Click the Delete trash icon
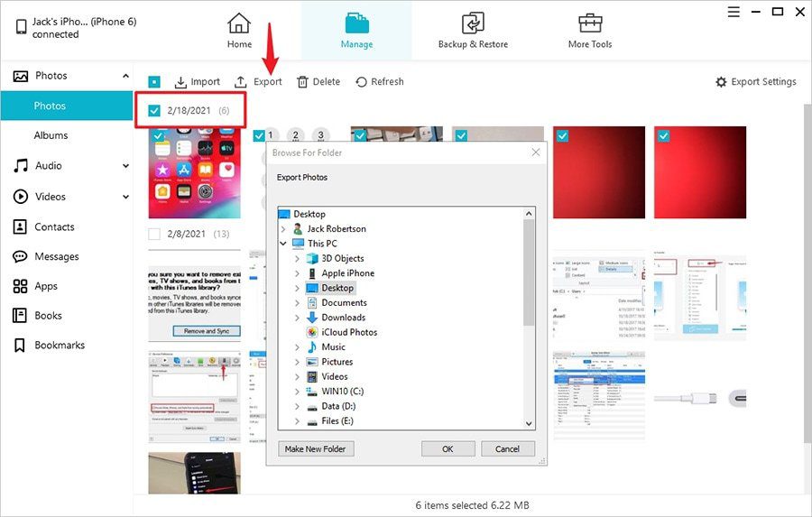Image resolution: width=812 pixels, height=517 pixels. click(x=302, y=82)
